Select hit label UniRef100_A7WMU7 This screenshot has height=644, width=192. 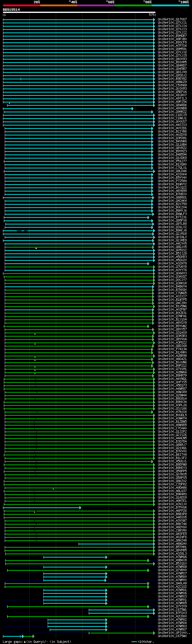point(172,629)
